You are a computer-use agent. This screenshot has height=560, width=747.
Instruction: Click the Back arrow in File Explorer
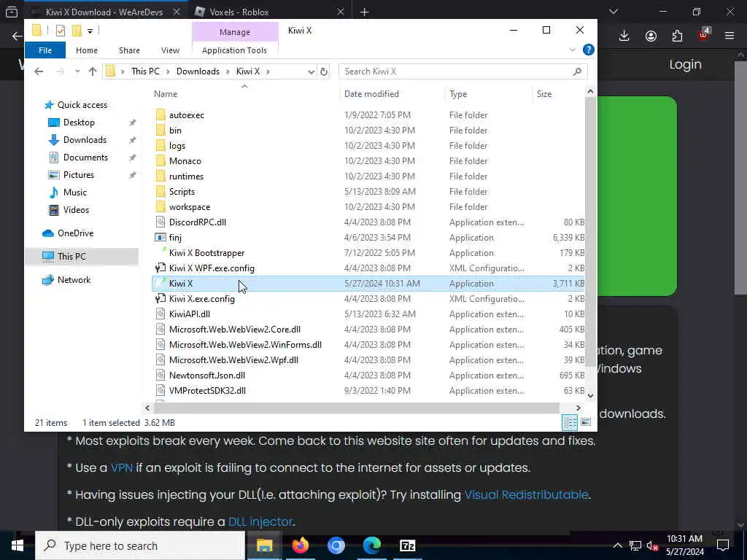39,71
